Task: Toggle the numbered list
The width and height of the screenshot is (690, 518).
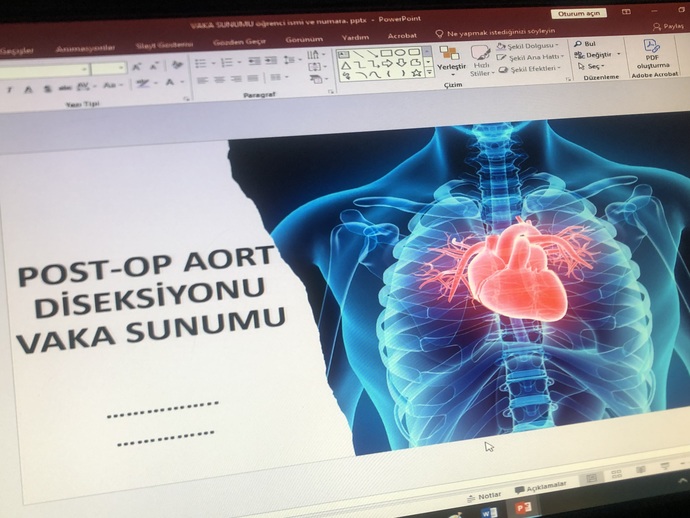Action: (x=227, y=63)
